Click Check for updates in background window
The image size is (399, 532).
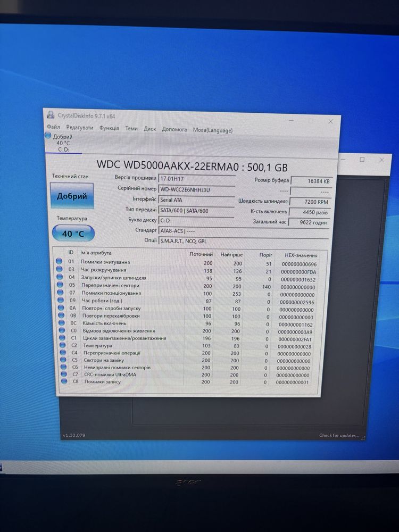[x=339, y=435]
